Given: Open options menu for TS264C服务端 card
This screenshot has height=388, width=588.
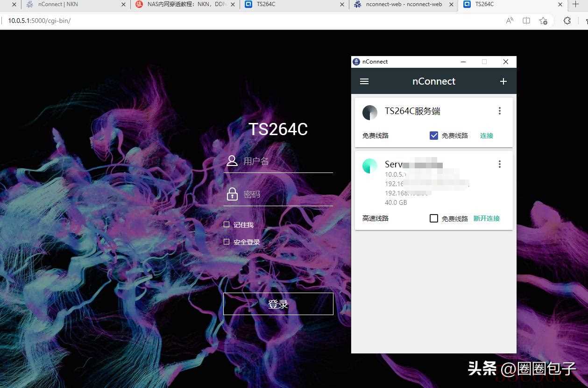Looking at the screenshot, I should 500,111.
